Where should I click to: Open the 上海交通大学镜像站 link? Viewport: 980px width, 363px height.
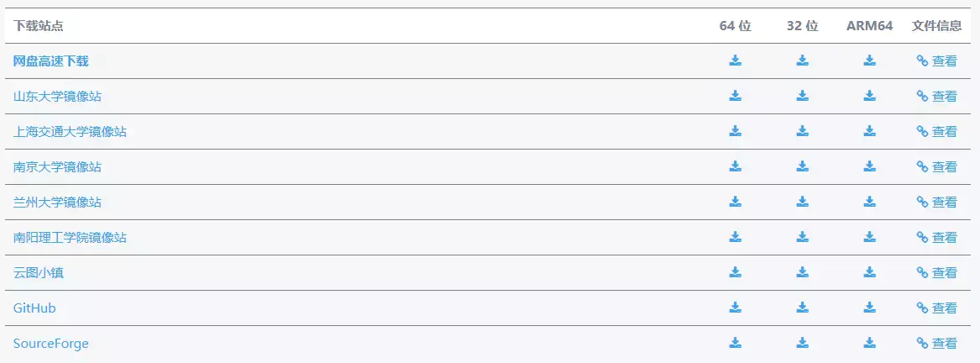pos(70,132)
